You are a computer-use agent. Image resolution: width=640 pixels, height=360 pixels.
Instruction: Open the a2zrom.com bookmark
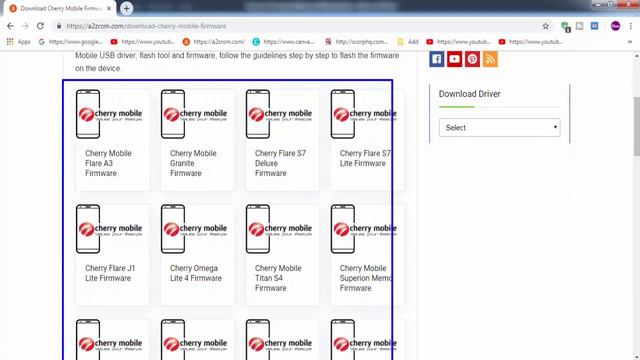click(x=214, y=42)
